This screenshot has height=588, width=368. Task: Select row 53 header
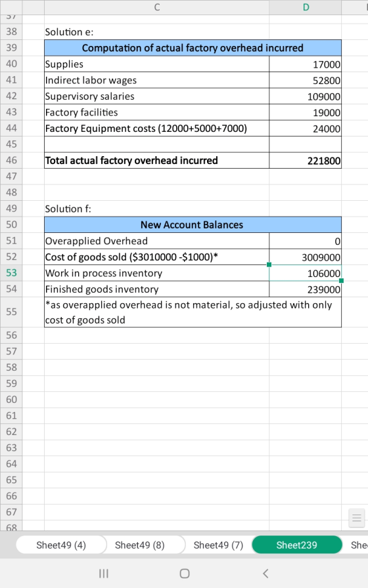click(x=11, y=272)
